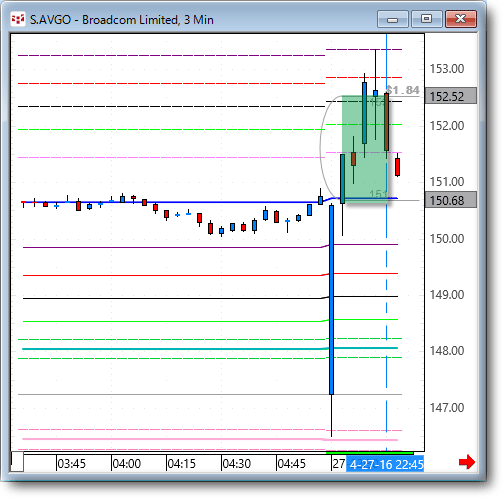Click the 04:45 time axis label
The height and width of the screenshot is (499, 504).
[291, 464]
